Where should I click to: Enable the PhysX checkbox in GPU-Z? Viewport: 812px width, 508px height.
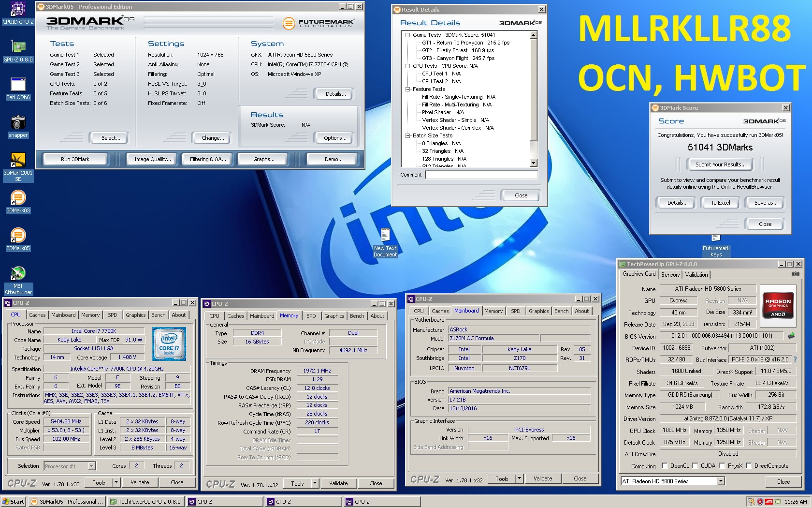[722, 466]
